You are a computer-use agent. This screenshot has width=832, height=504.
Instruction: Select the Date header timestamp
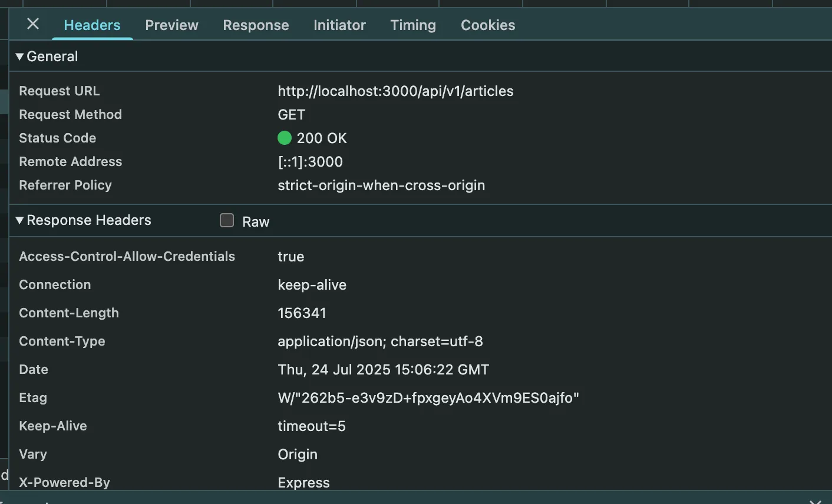pos(383,370)
